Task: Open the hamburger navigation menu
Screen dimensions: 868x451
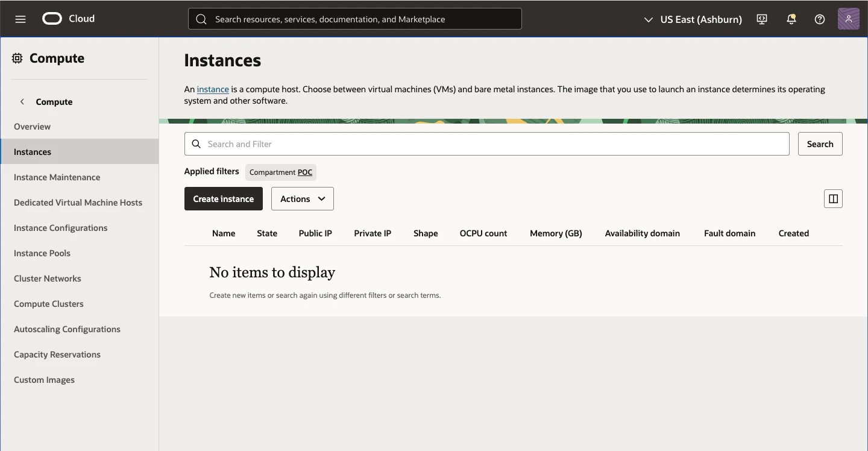Action: [20, 19]
